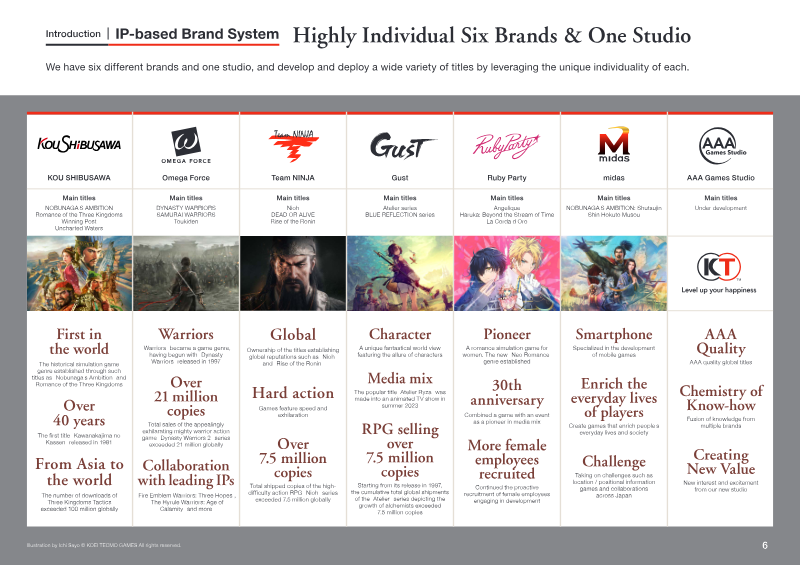
Task: Select the Ruby Party logo
Action: tap(506, 145)
